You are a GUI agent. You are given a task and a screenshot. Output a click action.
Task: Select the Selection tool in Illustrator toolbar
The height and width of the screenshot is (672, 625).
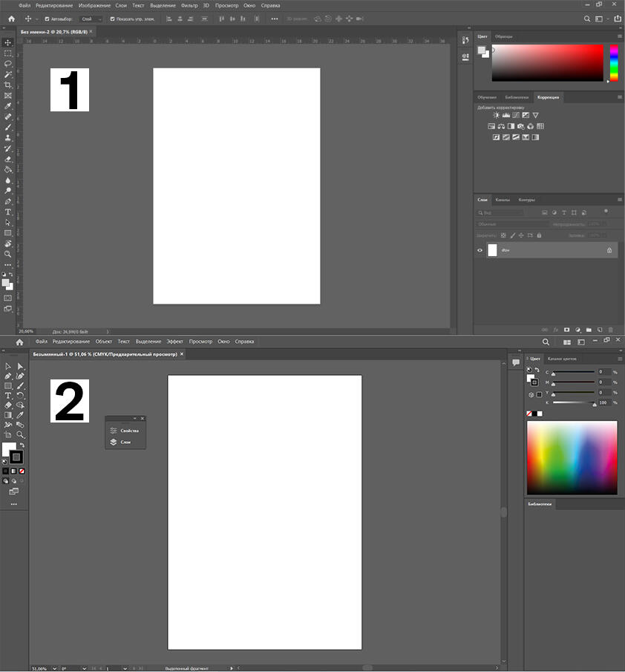point(8,366)
